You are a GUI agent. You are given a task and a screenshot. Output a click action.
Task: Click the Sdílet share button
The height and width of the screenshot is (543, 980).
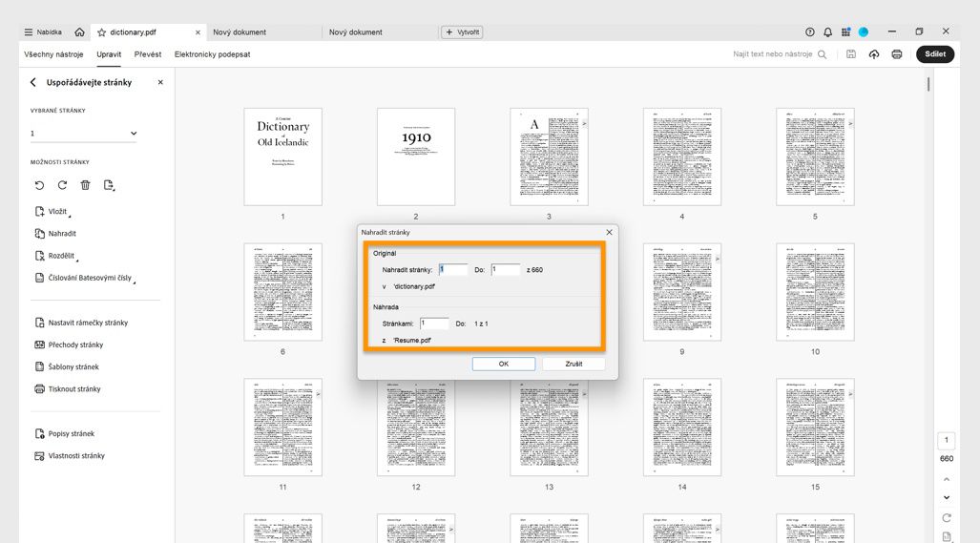(x=935, y=54)
